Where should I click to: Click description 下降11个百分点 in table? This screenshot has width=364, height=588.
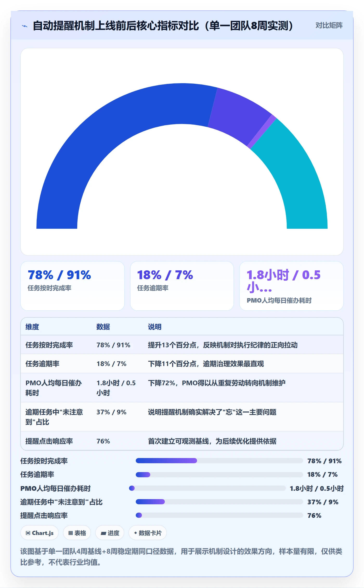tap(206, 364)
